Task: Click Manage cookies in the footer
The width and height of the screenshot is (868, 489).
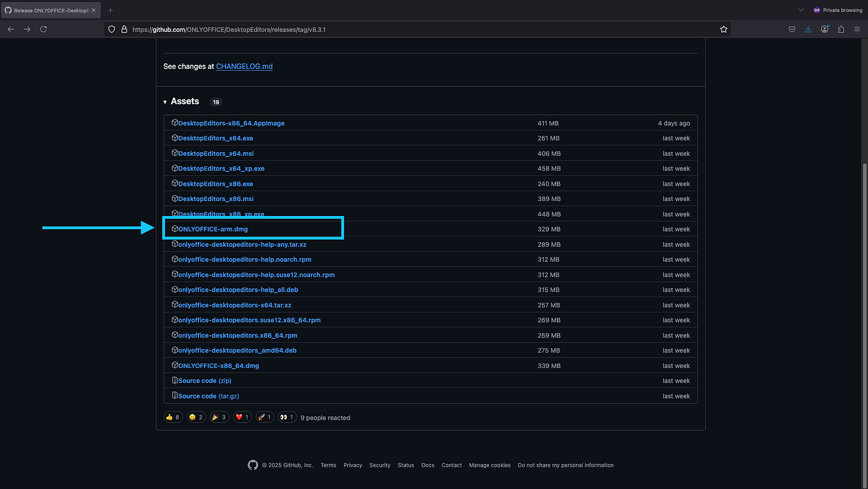Action: tap(490, 465)
